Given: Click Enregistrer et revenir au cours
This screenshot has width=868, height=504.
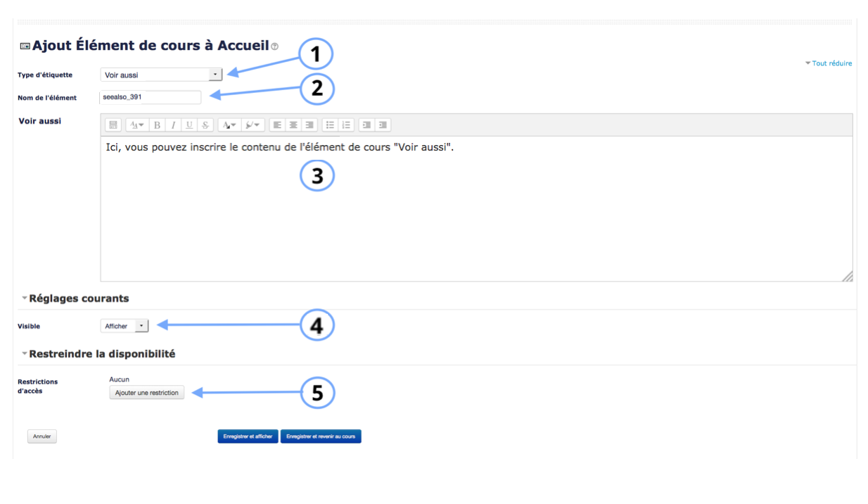Looking at the screenshot, I should coord(321,436).
